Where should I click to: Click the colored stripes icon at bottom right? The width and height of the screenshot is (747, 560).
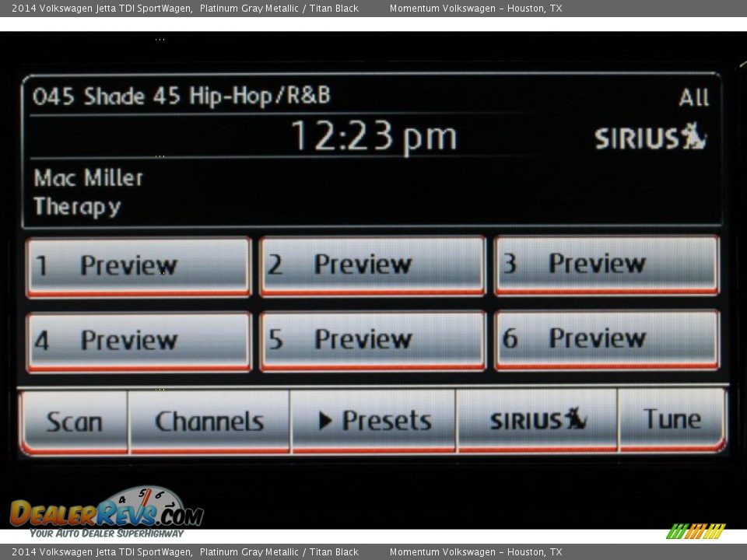click(x=696, y=531)
